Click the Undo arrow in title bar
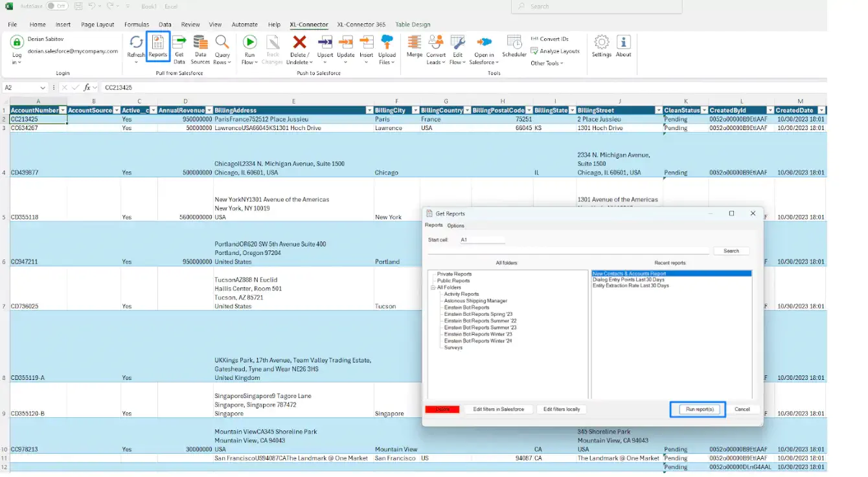Viewport: 868px width, 477px height. pyautogui.click(x=91, y=6)
